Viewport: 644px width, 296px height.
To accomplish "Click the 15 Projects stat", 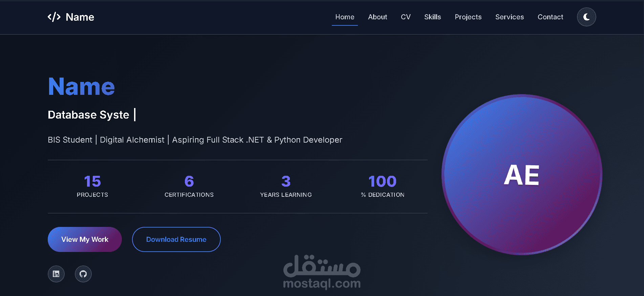I will (x=92, y=186).
